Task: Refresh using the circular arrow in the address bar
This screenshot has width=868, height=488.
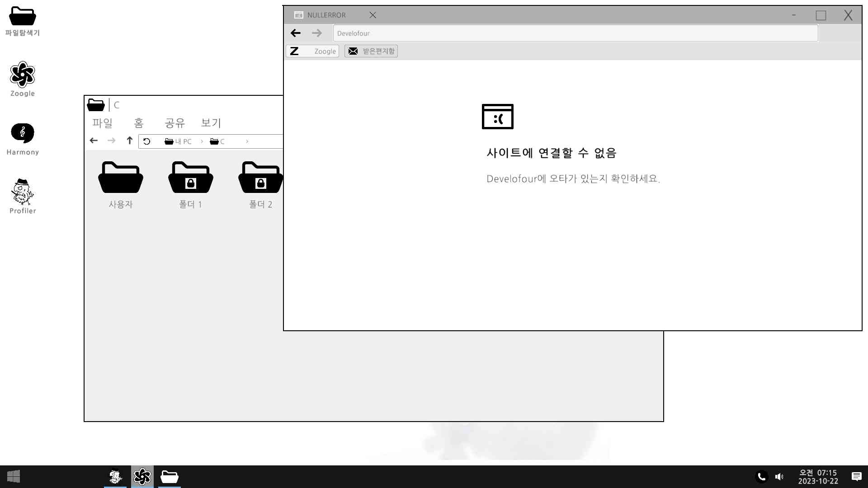Action: point(146,141)
